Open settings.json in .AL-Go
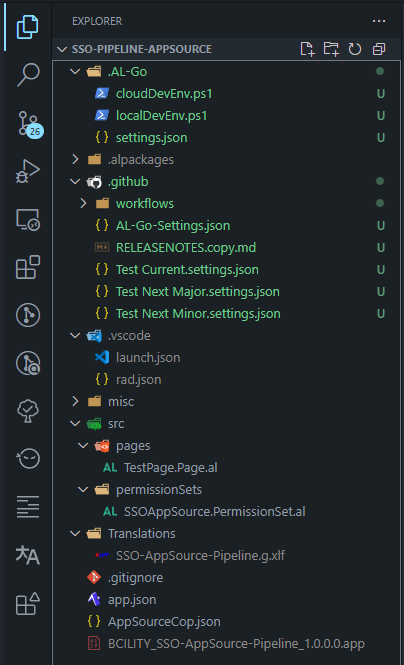This screenshot has height=665, width=404. point(151,137)
